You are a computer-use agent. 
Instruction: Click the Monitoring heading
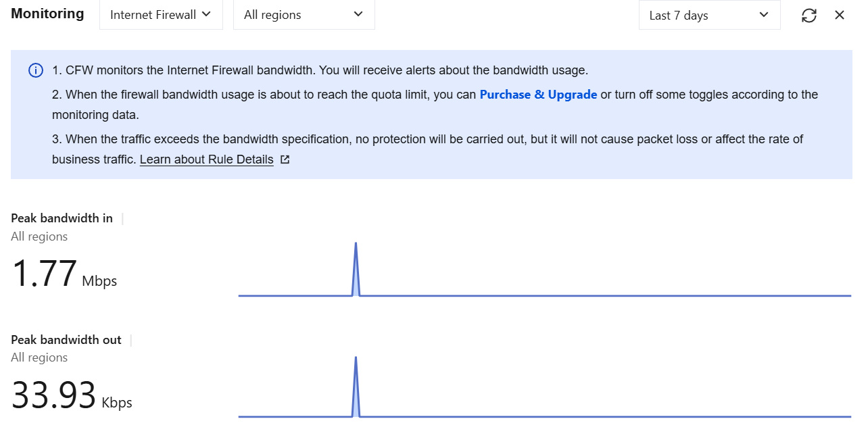coord(47,14)
